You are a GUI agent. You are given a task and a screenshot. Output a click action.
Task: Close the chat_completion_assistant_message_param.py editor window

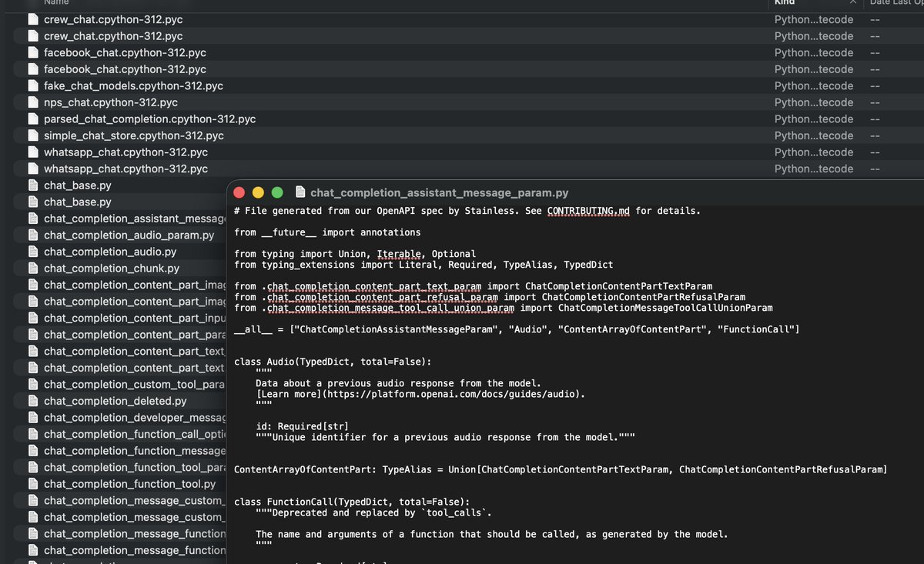(x=239, y=192)
